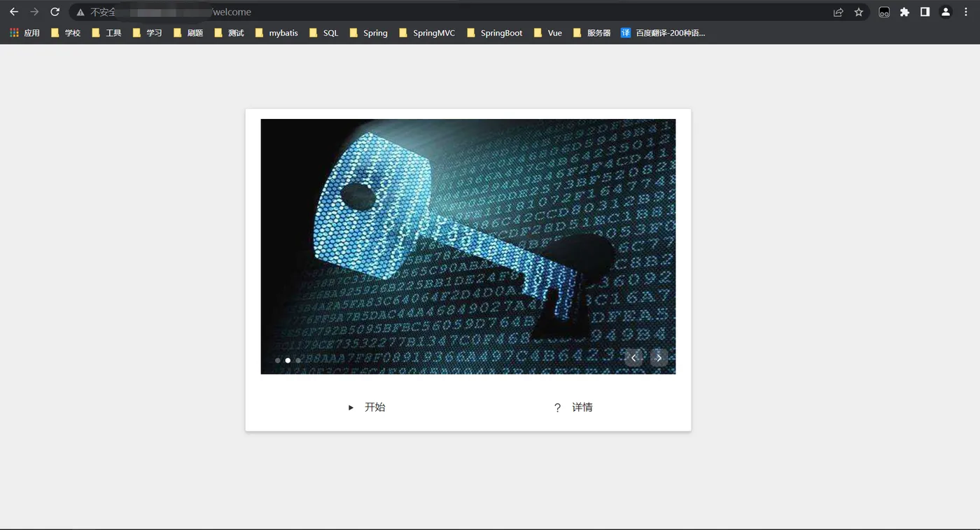Open the user profile icon

tap(946, 12)
